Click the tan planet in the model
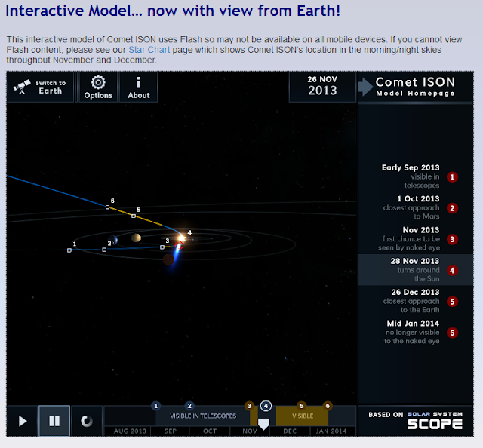Screen dimensions: 483x448 [x=136, y=238]
